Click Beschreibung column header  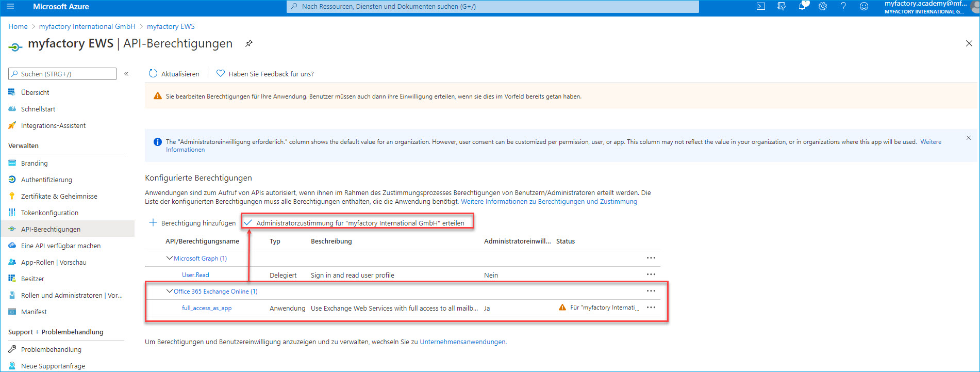point(331,241)
